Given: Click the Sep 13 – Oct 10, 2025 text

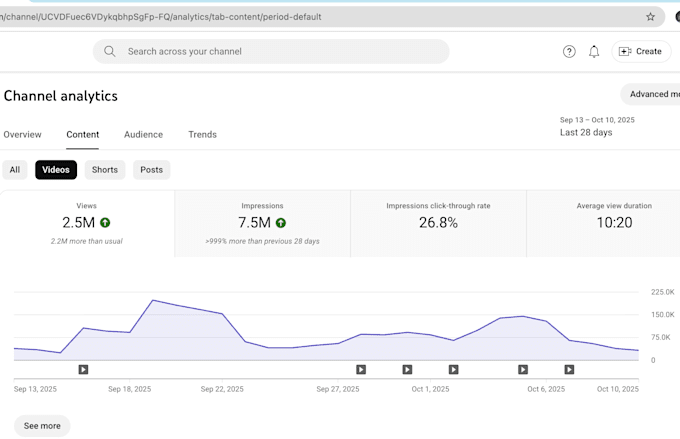Looking at the screenshot, I should 597,120.
